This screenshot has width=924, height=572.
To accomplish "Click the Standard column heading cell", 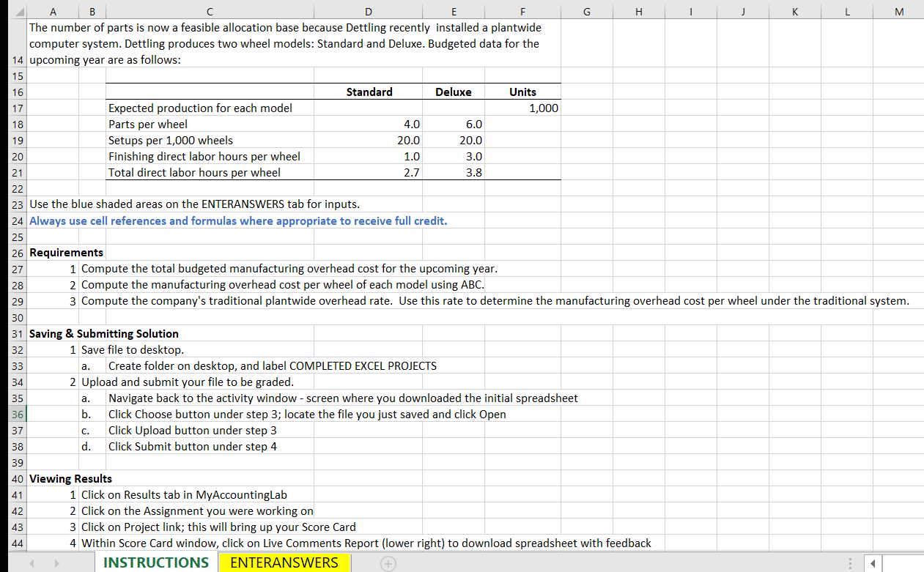I will point(368,92).
